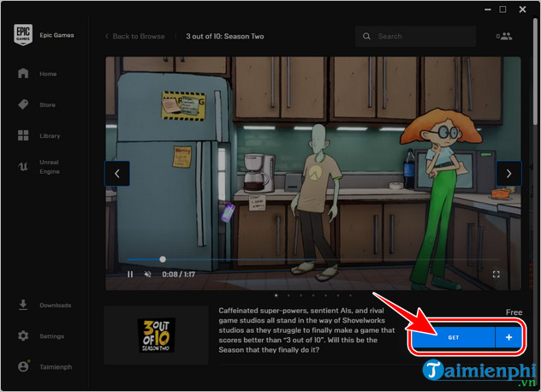Click the video progress slider handle

tap(163, 259)
